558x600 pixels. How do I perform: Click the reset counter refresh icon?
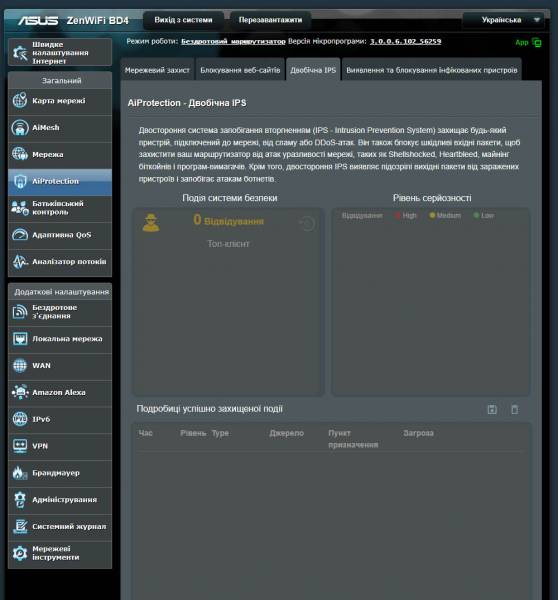[307, 223]
